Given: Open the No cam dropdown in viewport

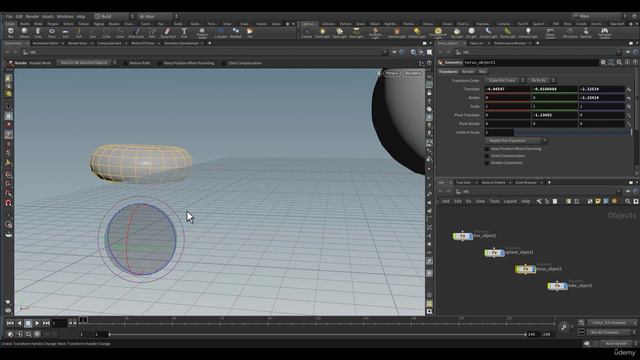Looking at the screenshot, I should point(413,73).
